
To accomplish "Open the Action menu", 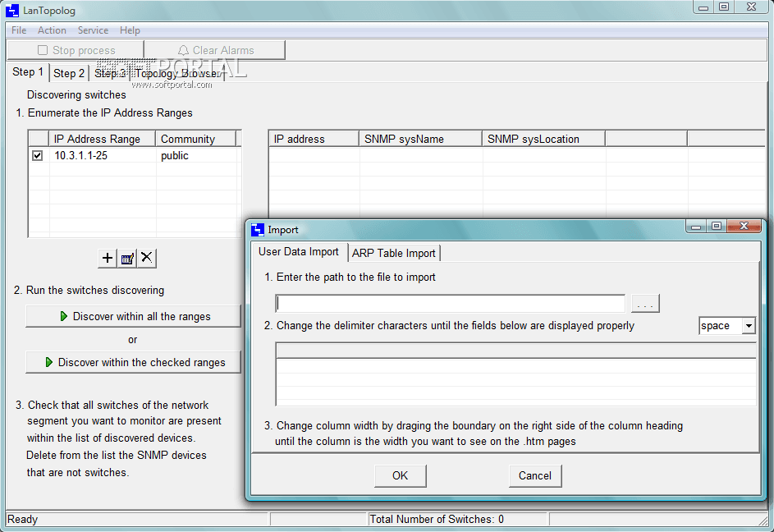I will 52,30.
